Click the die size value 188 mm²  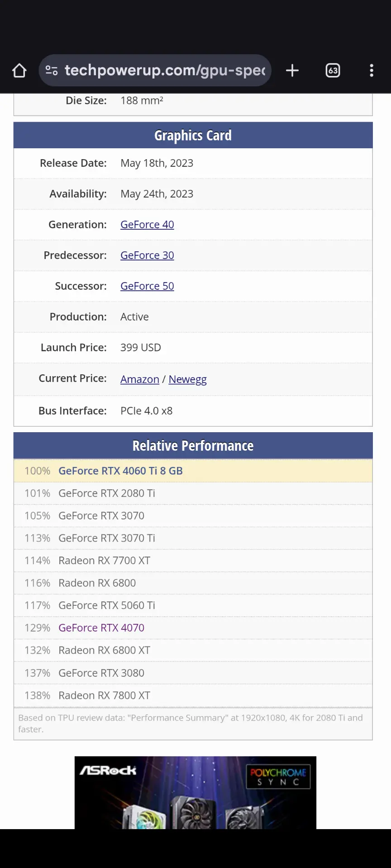pyautogui.click(x=142, y=100)
